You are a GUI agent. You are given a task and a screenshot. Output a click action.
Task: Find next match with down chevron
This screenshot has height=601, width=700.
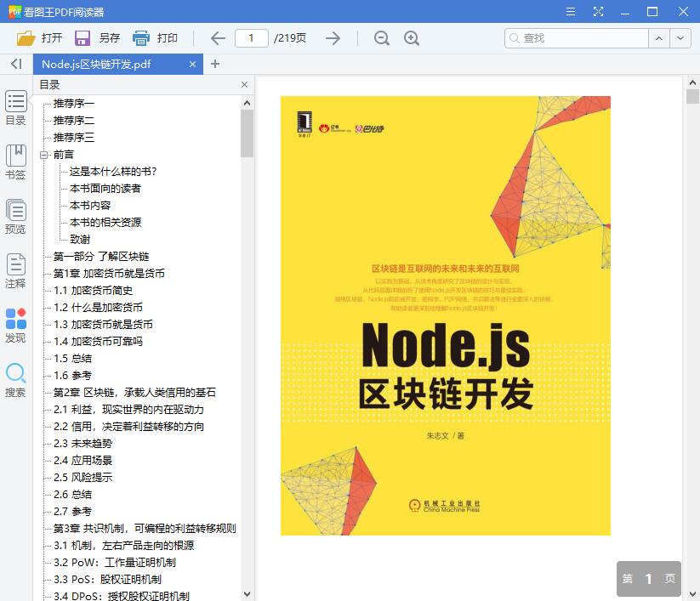click(680, 38)
